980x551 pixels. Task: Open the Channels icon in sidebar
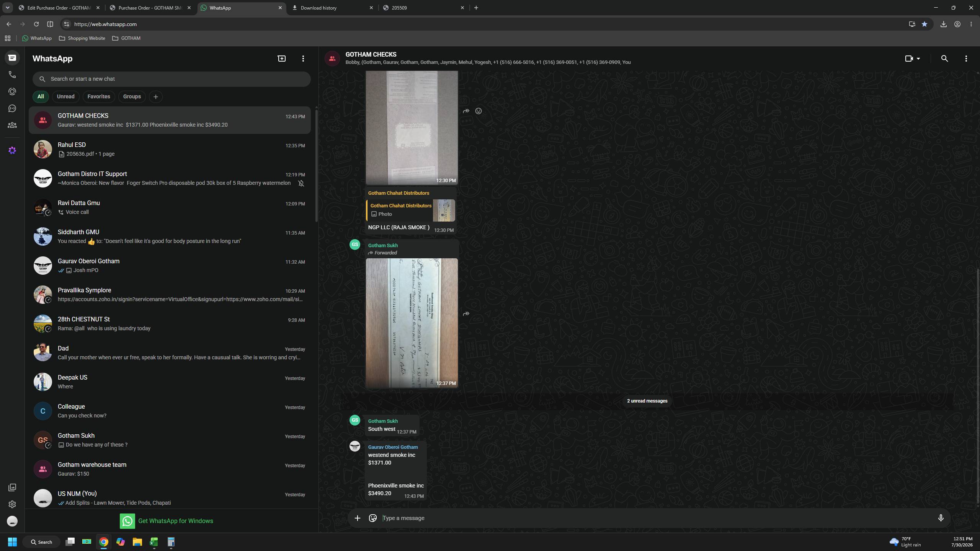click(x=12, y=108)
